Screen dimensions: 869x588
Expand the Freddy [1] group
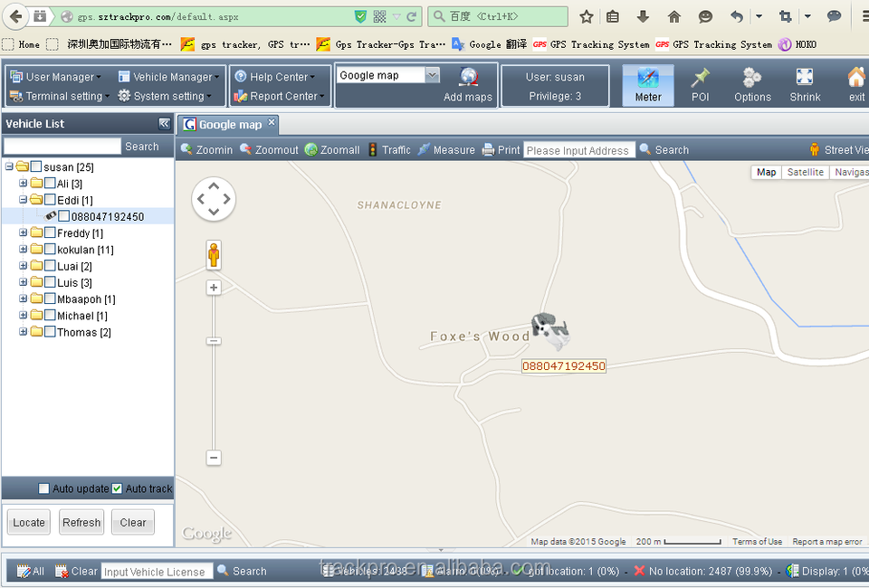click(24, 233)
